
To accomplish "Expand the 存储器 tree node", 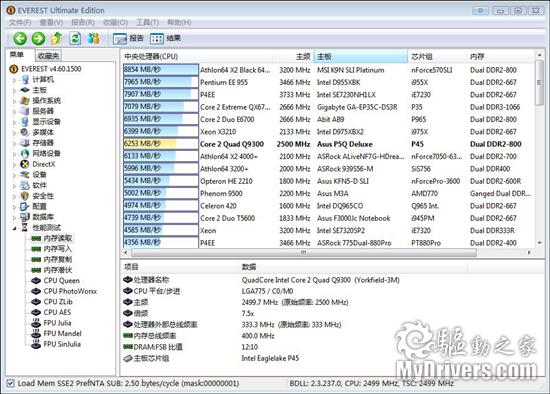I will (x=14, y=143).
